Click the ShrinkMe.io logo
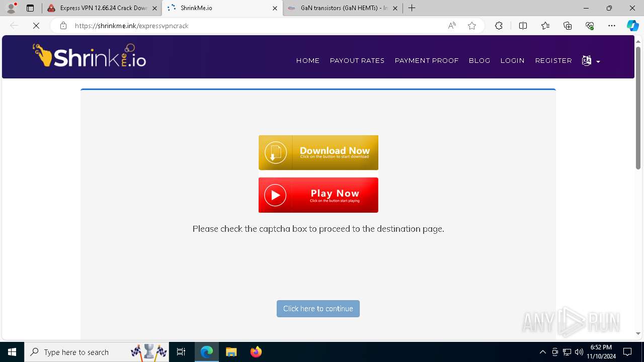This screenshot has width=644, height=362. pos(90,56)
